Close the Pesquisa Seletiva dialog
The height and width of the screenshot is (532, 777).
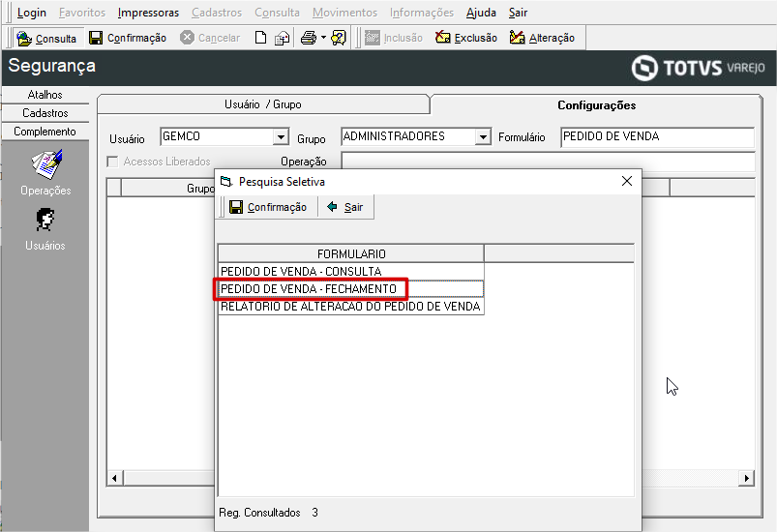(x=627, y=181)
